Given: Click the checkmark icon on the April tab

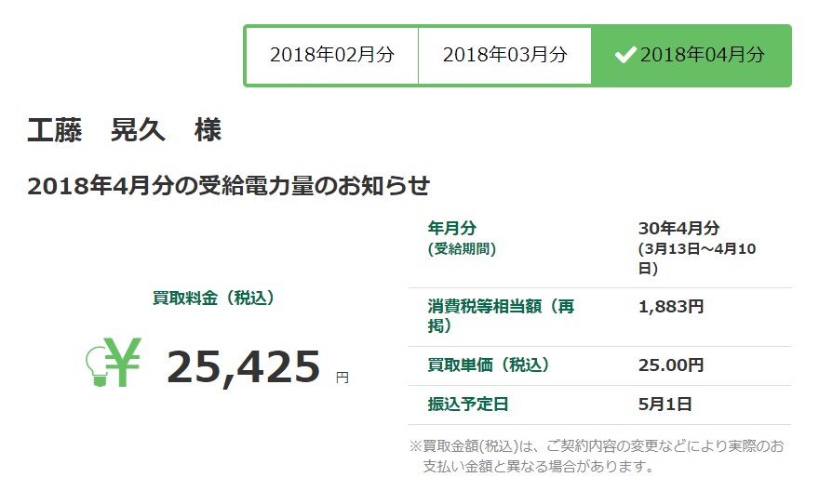Looking at the screenshot, I should (624, 55).
